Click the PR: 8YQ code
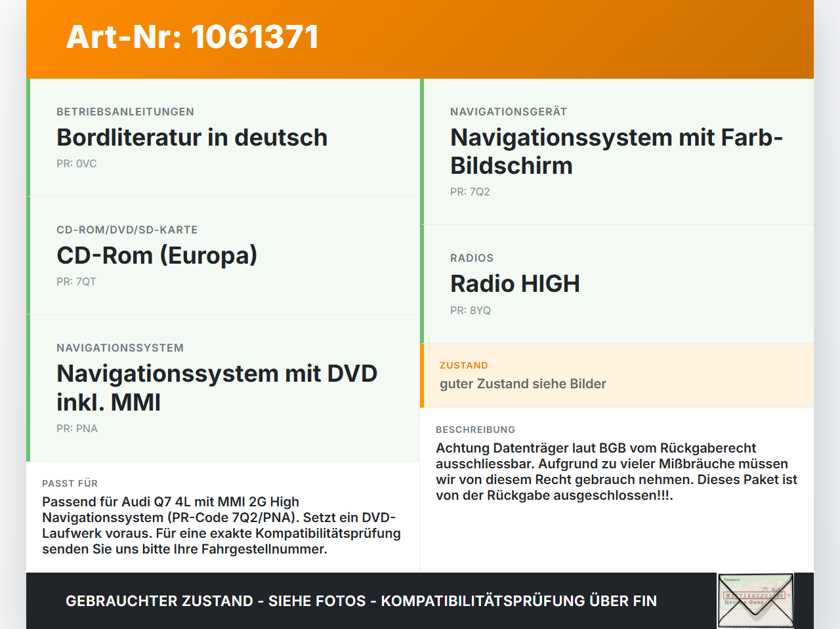Image resolution: width=840 pixels, height=629 pixels. [x=471, y=311]
